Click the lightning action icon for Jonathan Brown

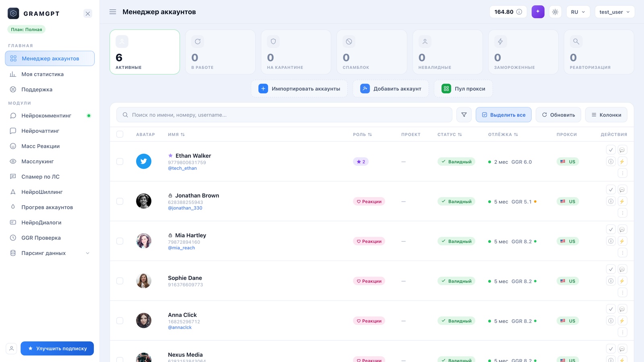622,202
